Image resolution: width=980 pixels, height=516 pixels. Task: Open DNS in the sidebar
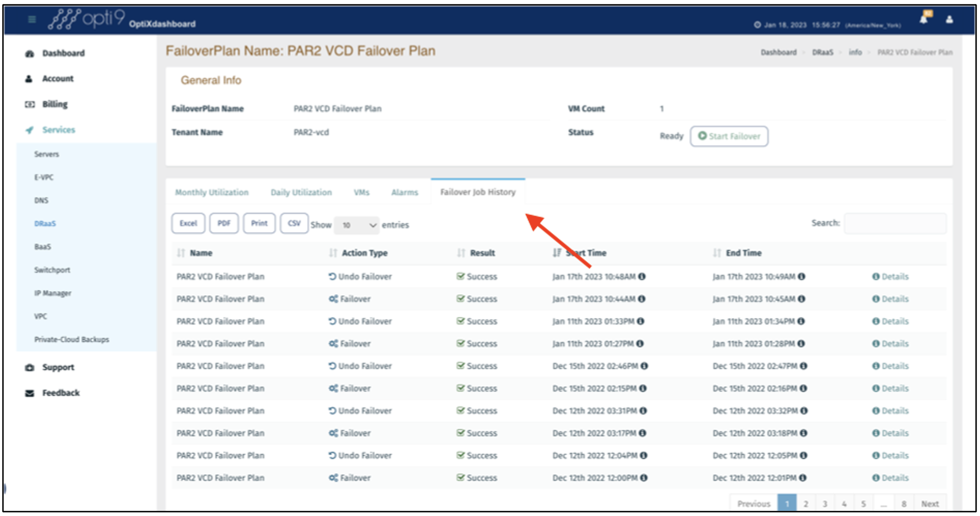pyautogui.click(x=41, y=200)
